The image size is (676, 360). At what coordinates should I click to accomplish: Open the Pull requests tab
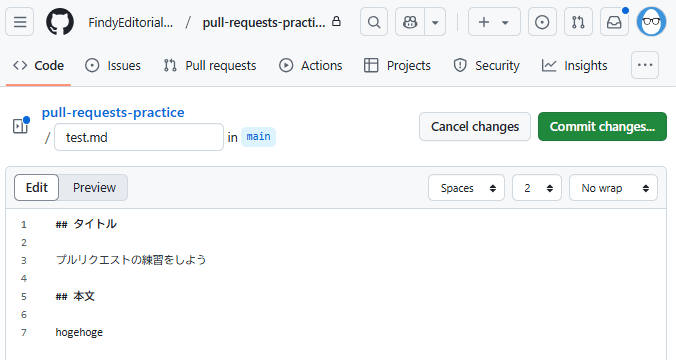click(210, 66)
